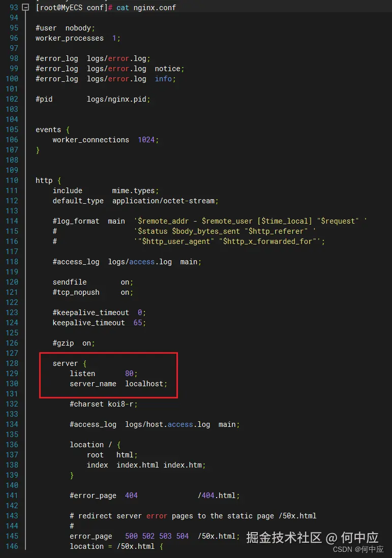This screenshot has width=392, height=558.
Task: Click 'server' keyword on line 128
Action: click(65, 363)
